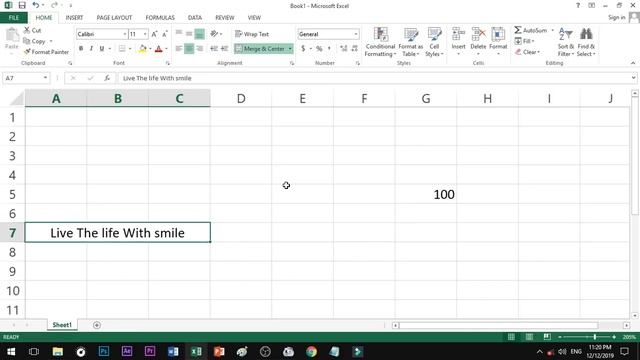Screen dimensions: 640x360
Task: Apply Accounting dollar number format
Action: click(303, 49)
